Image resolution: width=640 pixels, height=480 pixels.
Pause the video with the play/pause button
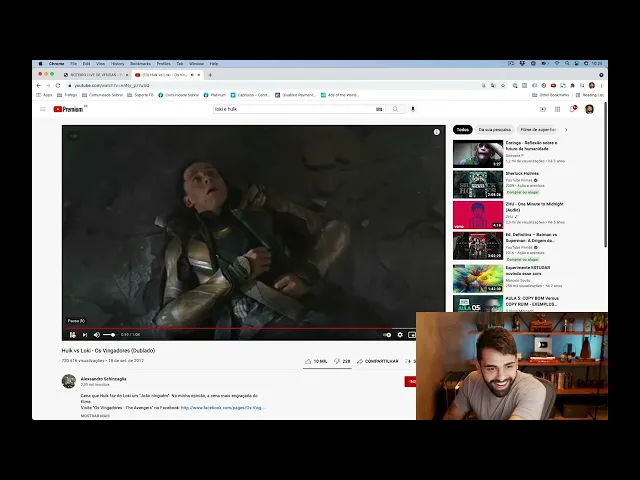73,335
